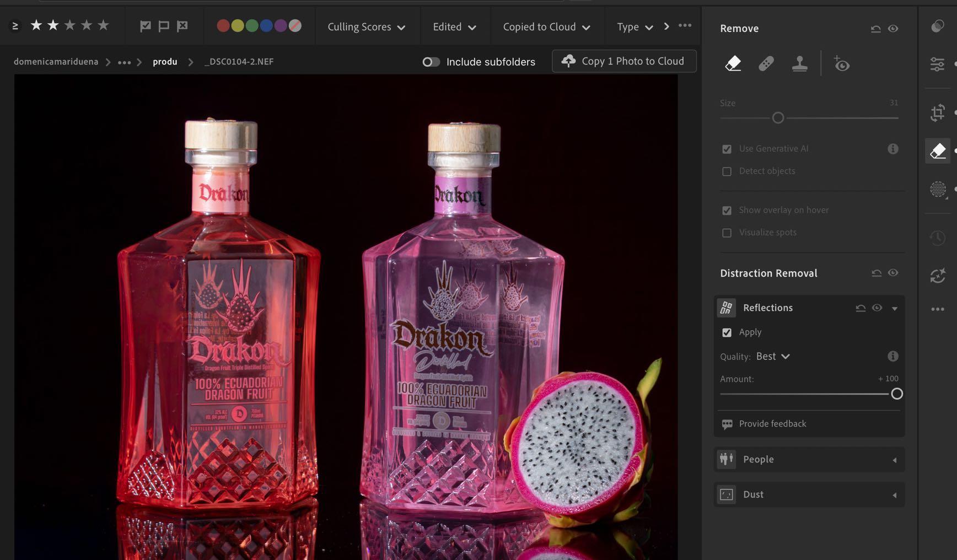The width and height of the screenshot is (957, 560).
Task: Filter by picked flag
Action: 146,26
